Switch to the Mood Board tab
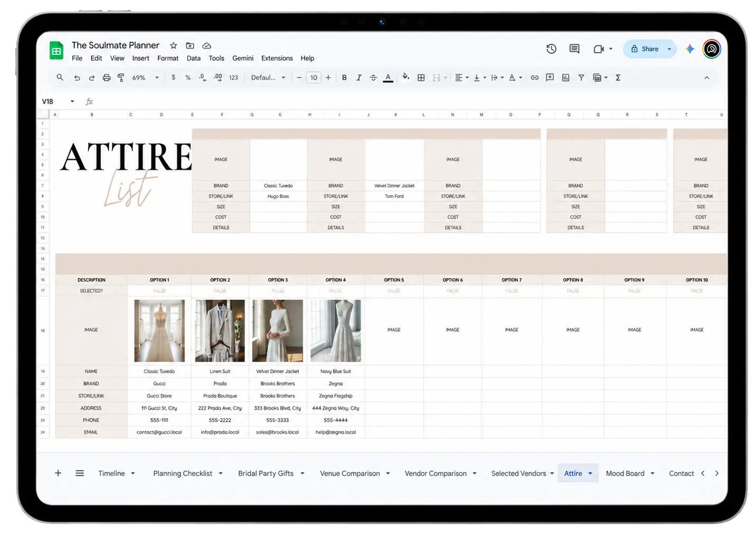 tap(625, 473)
